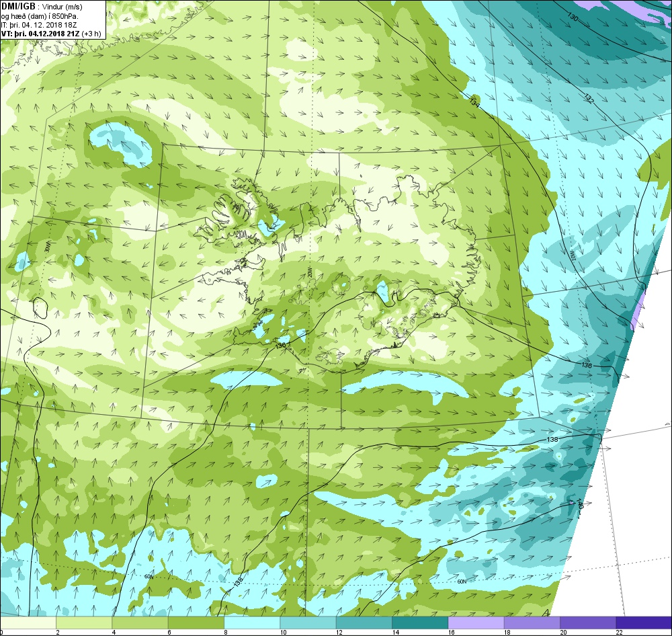Click the teal 12–14 m/s legend swatch

pyautogui.click(x=364, y=622)
